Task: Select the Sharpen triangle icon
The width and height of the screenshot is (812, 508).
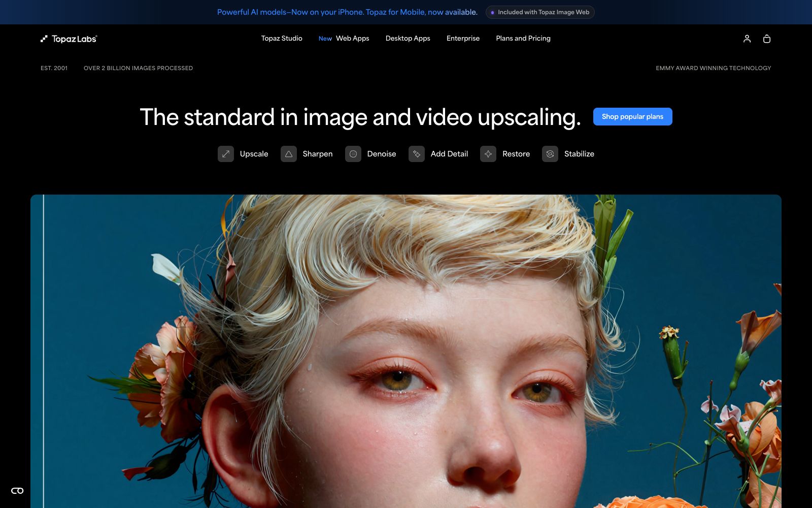Action: 289,154
